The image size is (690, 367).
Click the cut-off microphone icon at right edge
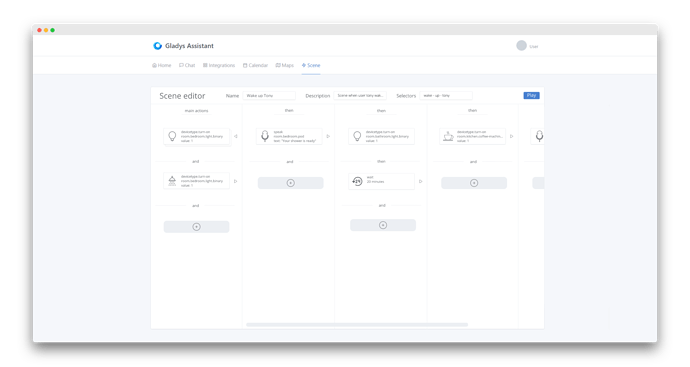pos(539,136)
